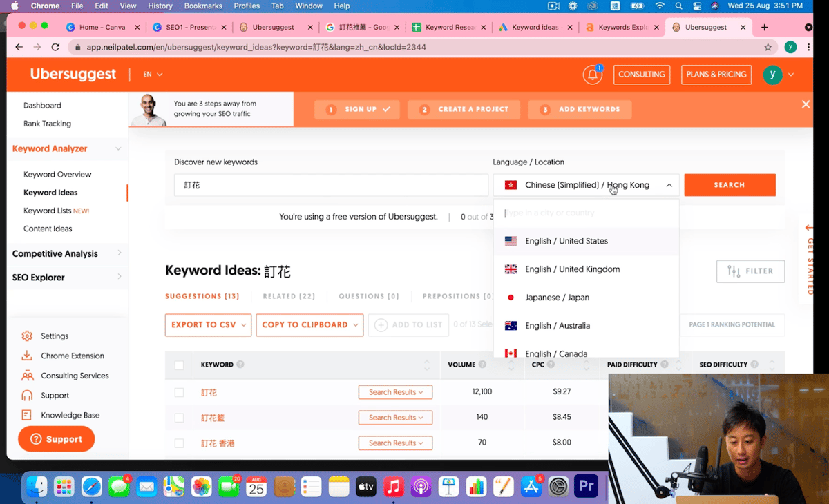Bookmark this page with star icon

pyautogui.click(x=768, y=48)
